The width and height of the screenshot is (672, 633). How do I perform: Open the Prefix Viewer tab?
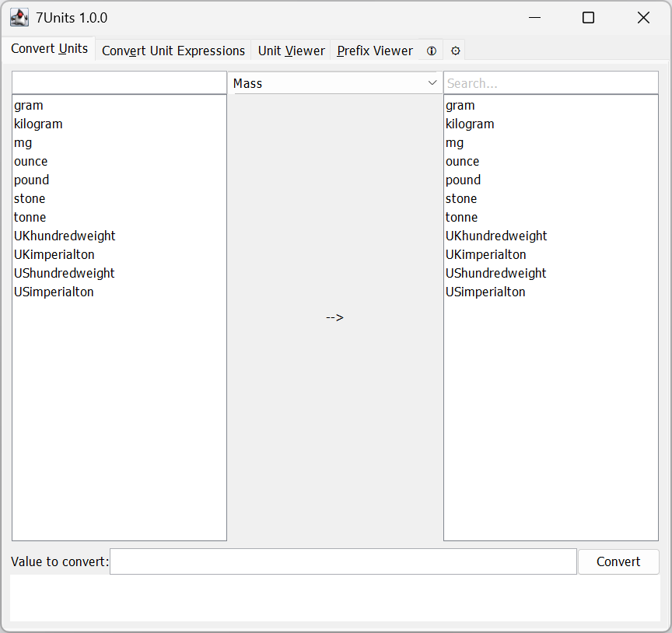(x=375, y=51)
